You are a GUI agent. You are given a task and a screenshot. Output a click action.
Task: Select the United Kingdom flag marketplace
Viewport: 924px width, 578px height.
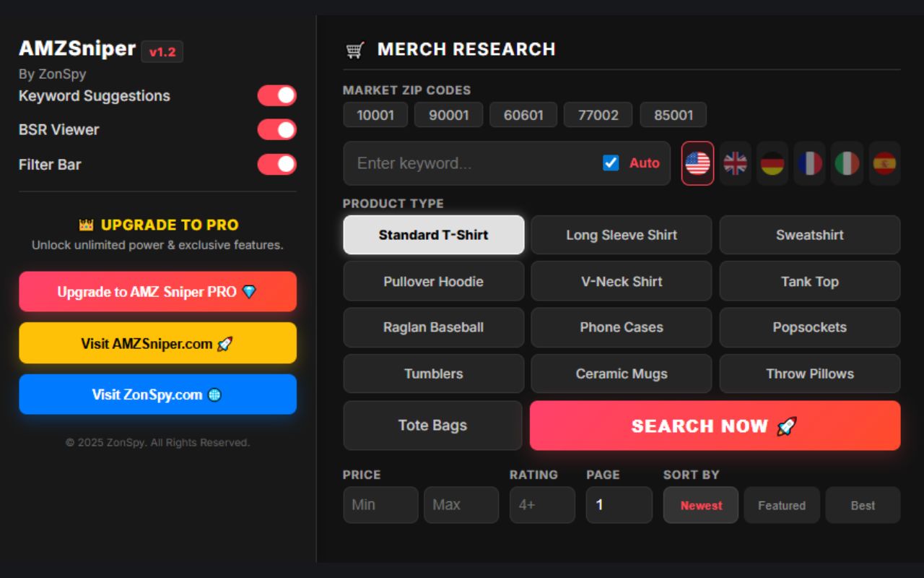735,163
